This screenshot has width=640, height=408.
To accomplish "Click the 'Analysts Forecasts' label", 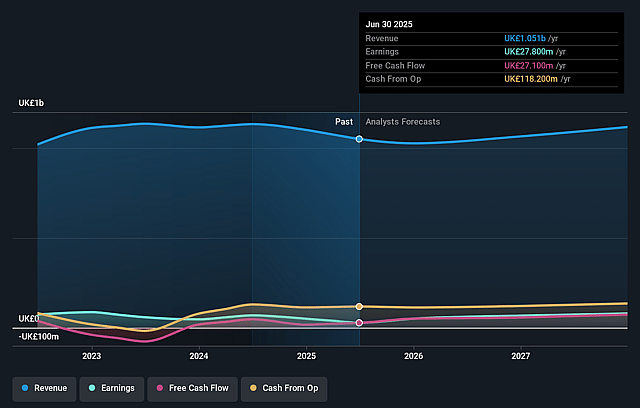I will 403,122.
